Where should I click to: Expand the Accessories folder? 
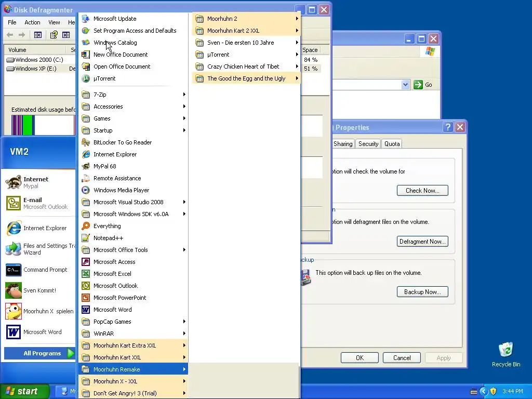133,107
